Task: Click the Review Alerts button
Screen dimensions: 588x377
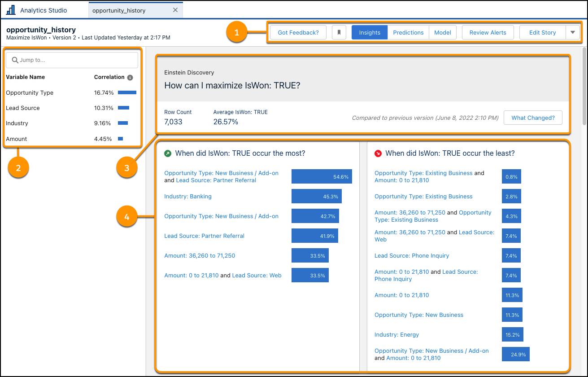Action: pyautogui.click(x=488, y=32)
